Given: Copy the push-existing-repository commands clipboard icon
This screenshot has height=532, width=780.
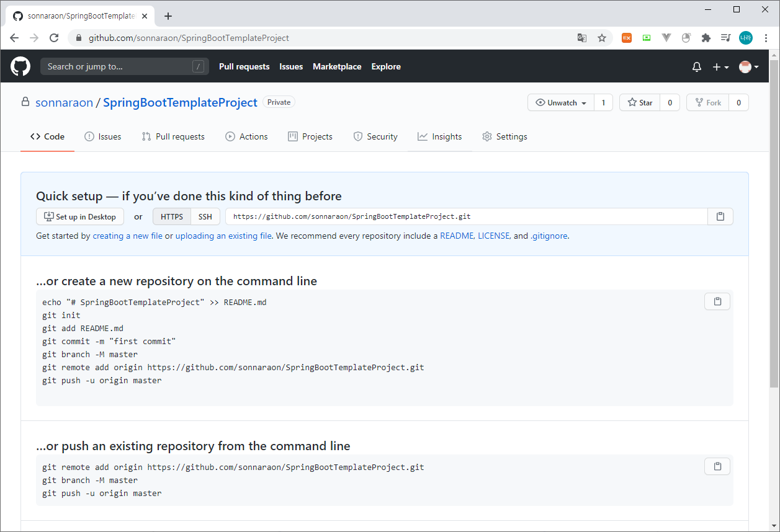Looking at the screenshot, I should click(x=717, y=466).
